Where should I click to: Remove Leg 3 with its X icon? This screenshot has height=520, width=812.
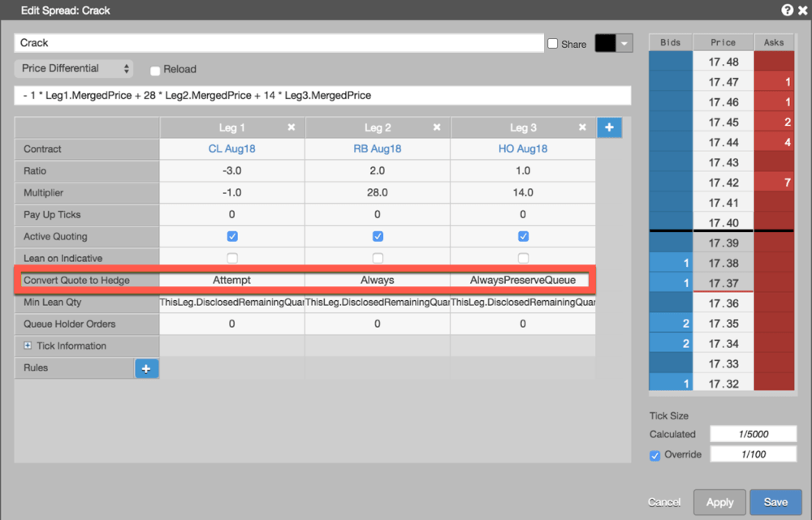click(582, 127)
